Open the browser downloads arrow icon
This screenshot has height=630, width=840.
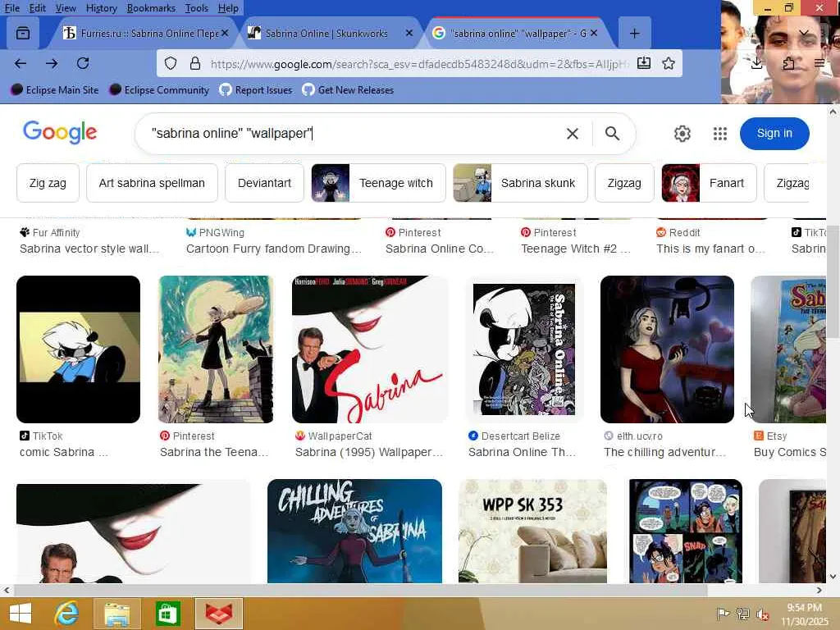756,63
